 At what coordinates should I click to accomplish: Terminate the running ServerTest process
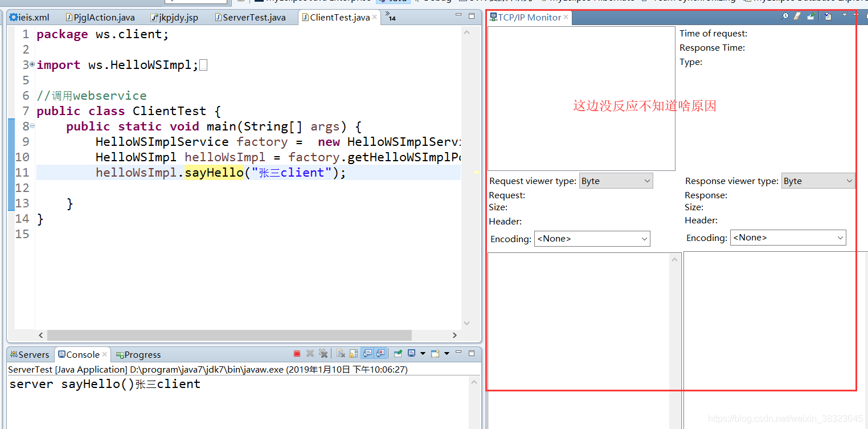click(x=297, y=354)
